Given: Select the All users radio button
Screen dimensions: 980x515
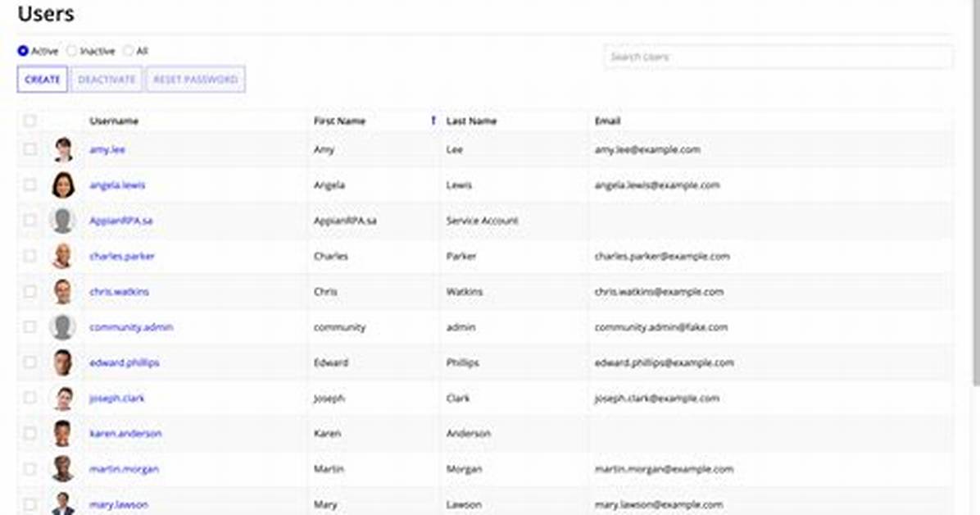Looking at the screenshot, I should pyautogui.click(x=128, y=51).
